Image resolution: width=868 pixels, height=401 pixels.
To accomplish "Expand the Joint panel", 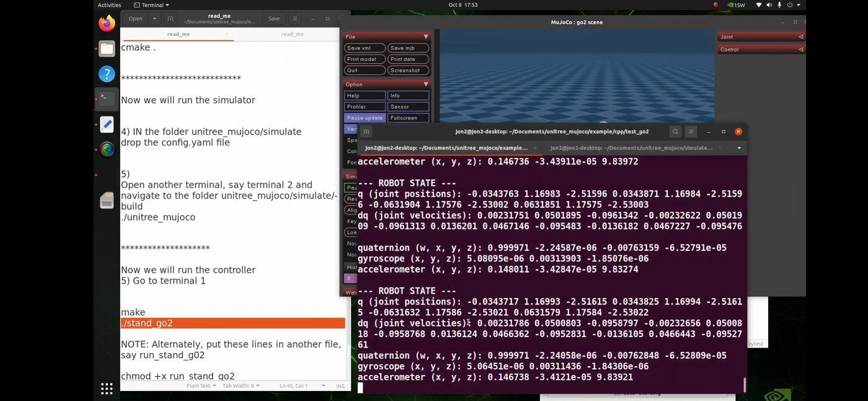I will [761, 37].
